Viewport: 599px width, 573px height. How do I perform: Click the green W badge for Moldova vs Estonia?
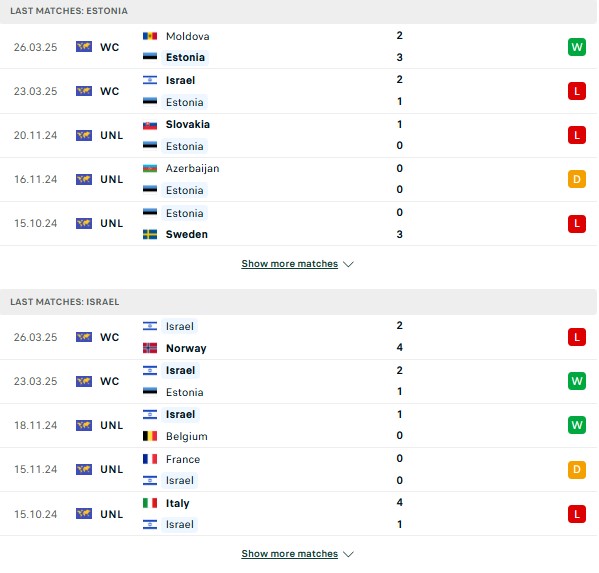pyautogui.click(x=576, y=47)
